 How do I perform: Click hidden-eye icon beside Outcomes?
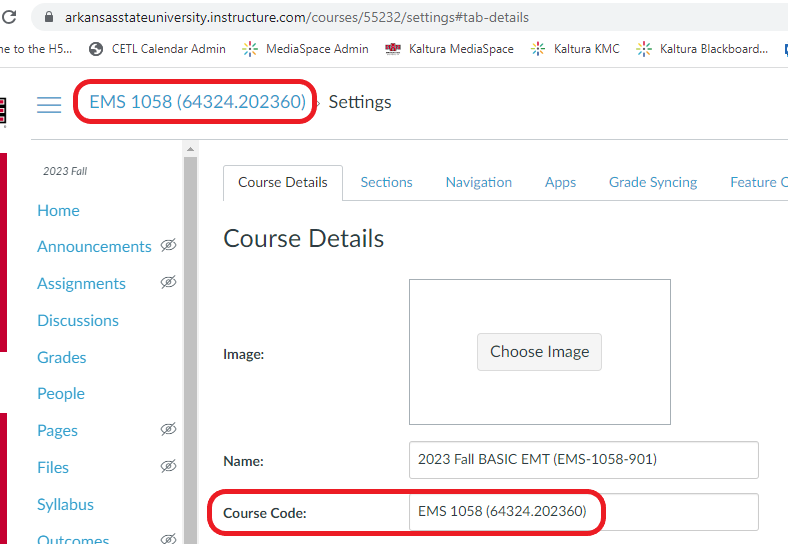pyautogui.click(x=168, y=538)
